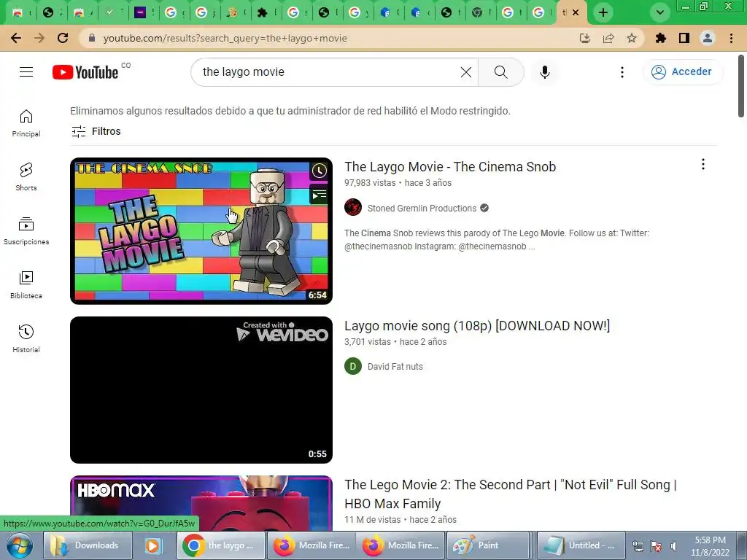Play The Laygo Movie thumbnail video

tap(201, 231)
